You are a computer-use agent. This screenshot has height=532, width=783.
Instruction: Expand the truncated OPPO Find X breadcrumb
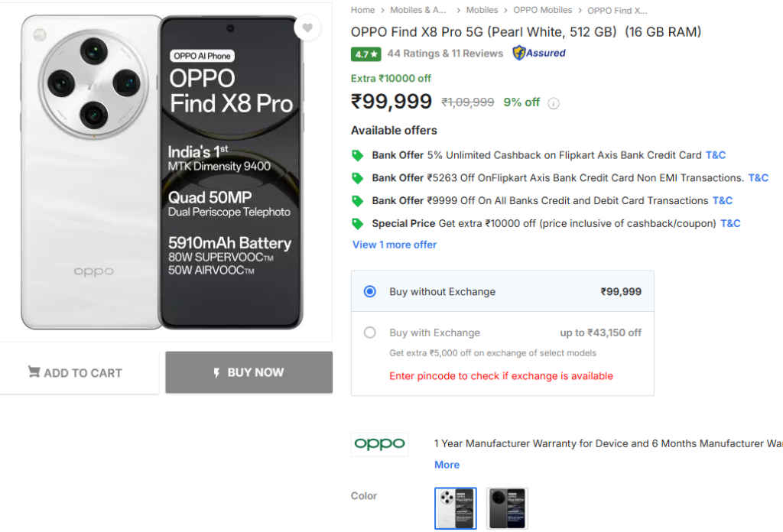click(616, 10)
